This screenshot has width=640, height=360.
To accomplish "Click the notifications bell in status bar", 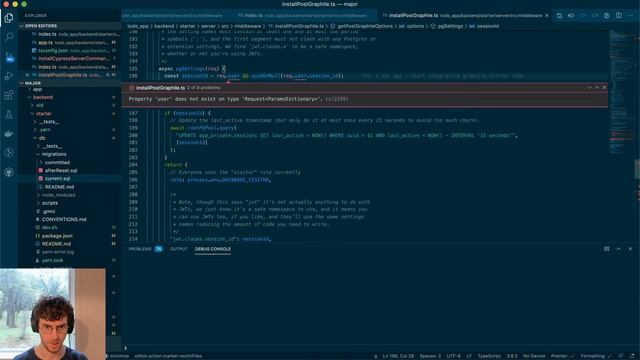I will pyautogui.click(x=632, y=356).
